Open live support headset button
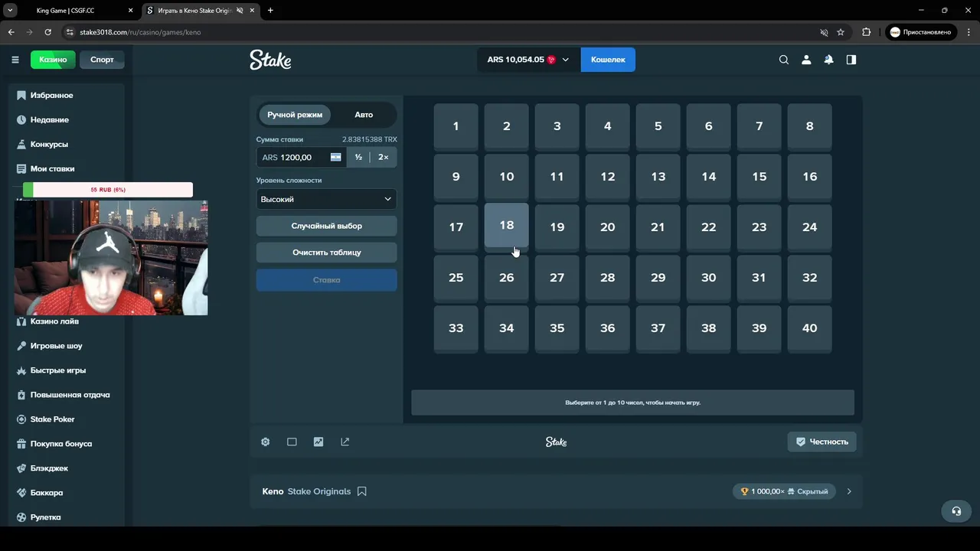 point(956,511)
